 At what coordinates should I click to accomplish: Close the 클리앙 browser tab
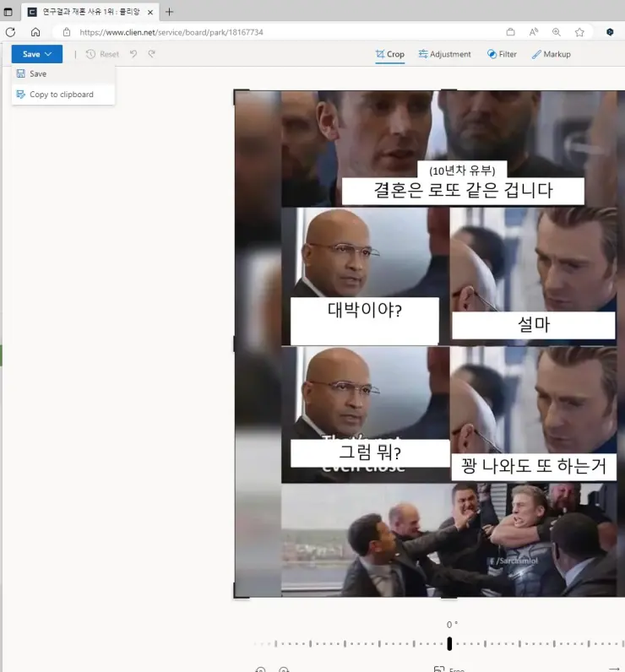(150, 13)
